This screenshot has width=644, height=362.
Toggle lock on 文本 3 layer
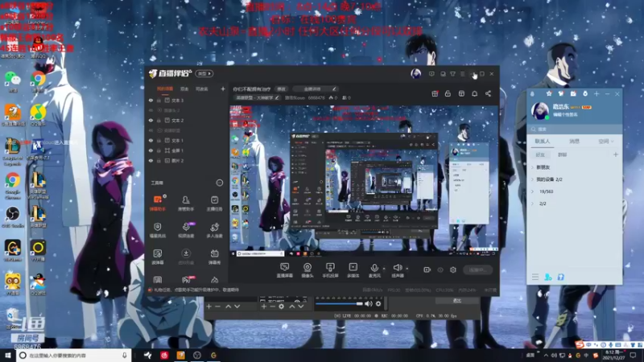pyautogui.click(x=159, y=100)
